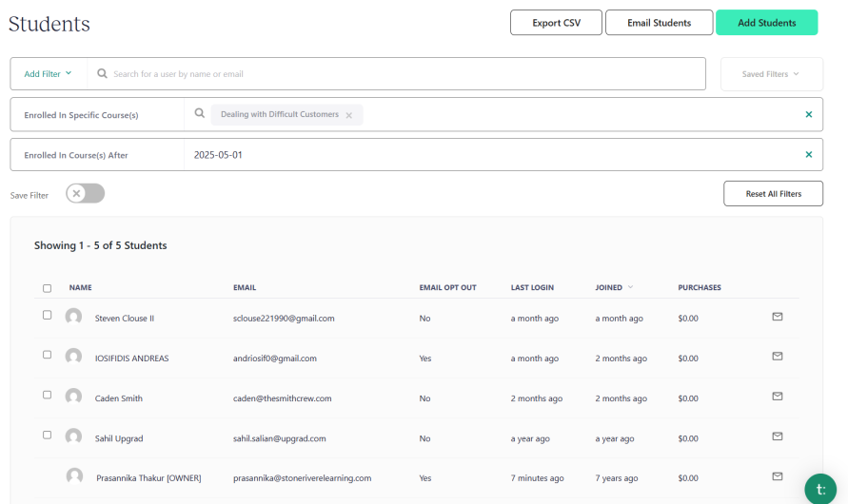The width and height of the screenshot is (848, 504).
Task: Select the Caden Smith checkbox
Action: (47, 395)
